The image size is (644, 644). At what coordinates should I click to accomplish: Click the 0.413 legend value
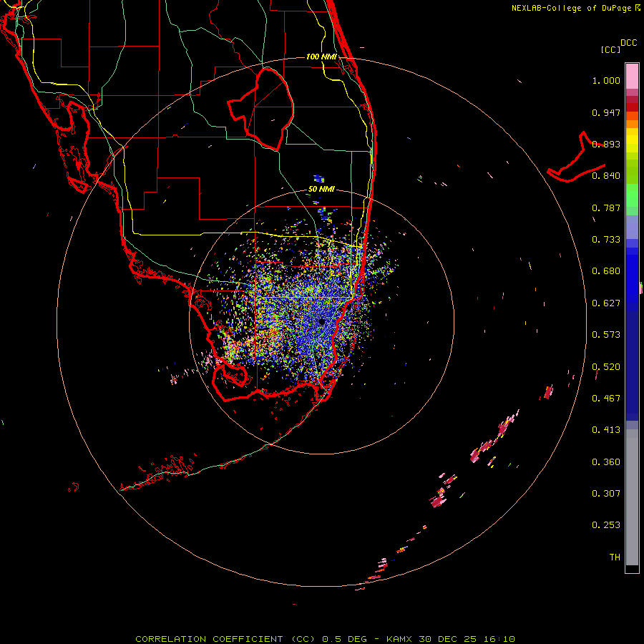[x=606, y=430]
